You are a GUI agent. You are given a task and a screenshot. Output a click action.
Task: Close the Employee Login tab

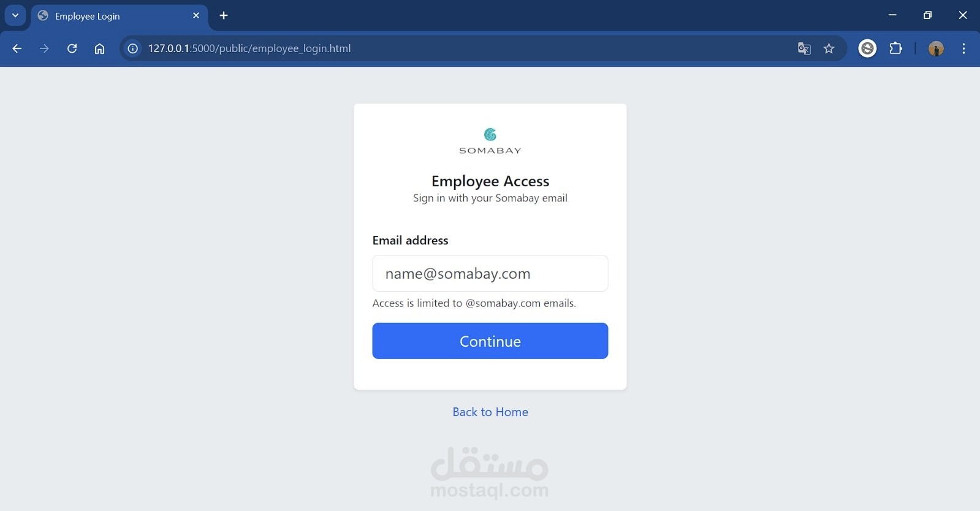point(196,15)
